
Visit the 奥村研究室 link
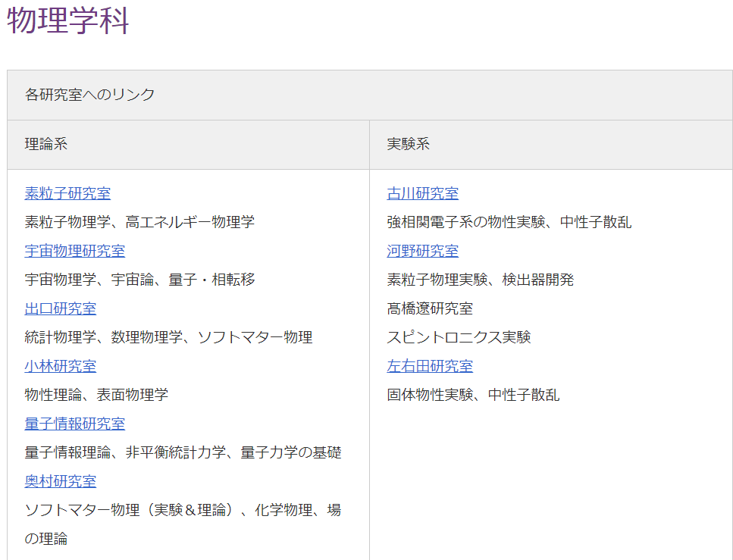(61, 481)
